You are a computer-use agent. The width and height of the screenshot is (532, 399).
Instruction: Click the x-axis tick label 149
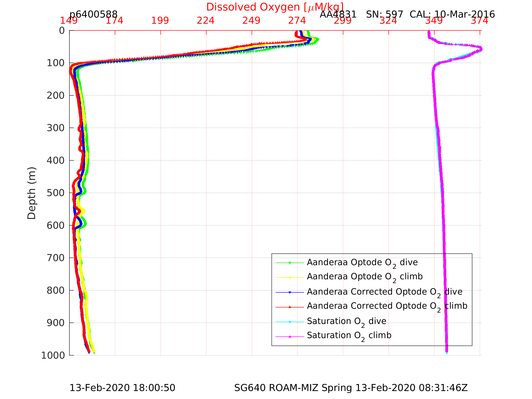click(x=69, y=21)
